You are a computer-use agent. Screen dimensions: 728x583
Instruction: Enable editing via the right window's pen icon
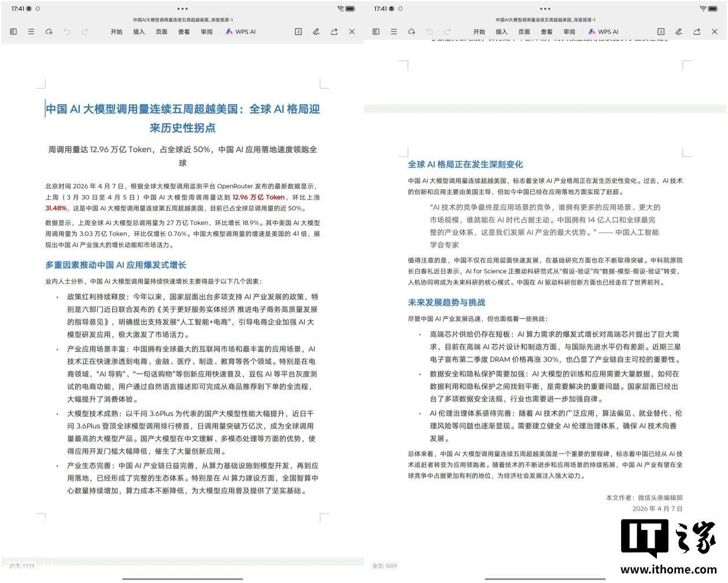(x=678, y=32)
